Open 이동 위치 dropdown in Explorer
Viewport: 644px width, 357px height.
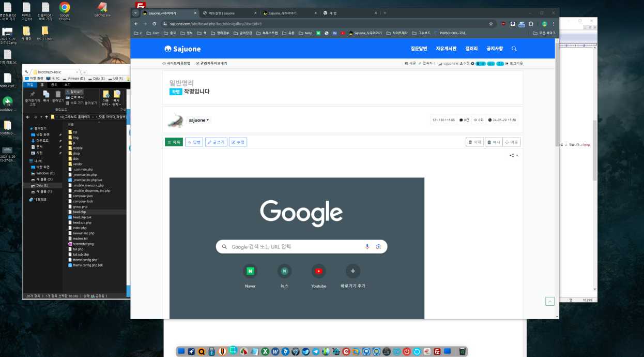coord(105,97)
